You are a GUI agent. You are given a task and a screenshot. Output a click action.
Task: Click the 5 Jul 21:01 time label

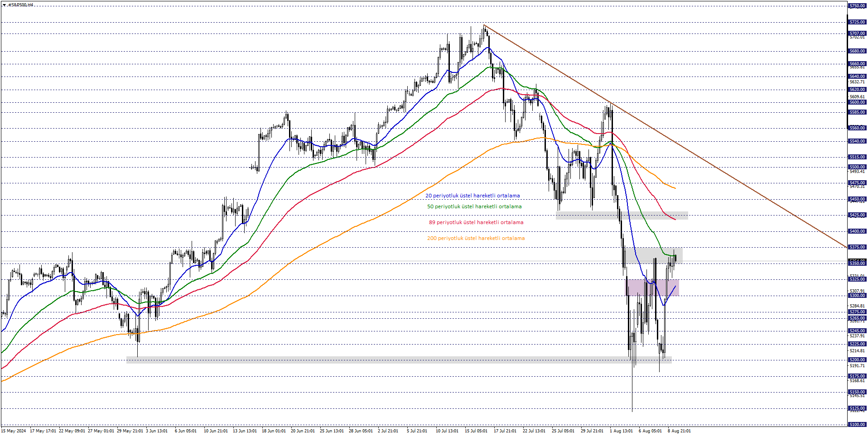pos(417,431)
